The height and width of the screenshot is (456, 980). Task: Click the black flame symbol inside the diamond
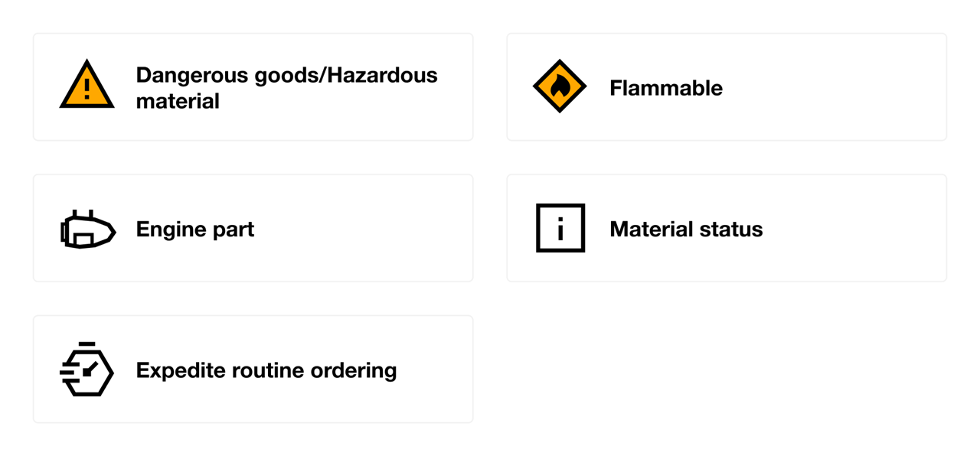coord(560,86)
